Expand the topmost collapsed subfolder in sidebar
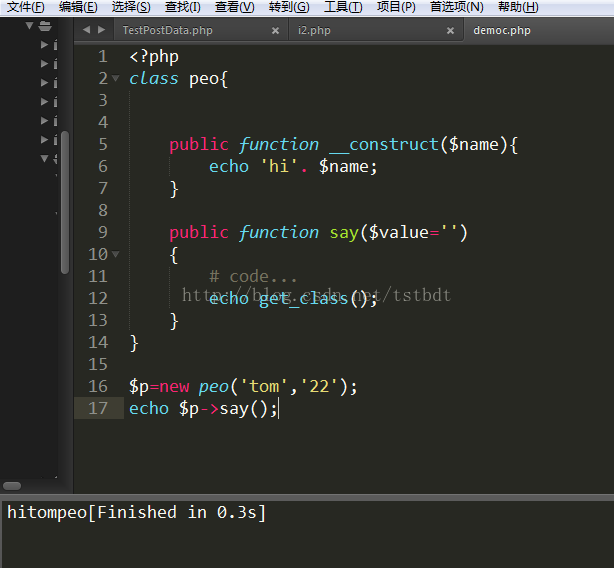Viewport: 614px width, 568px height. tap(44, 45)
